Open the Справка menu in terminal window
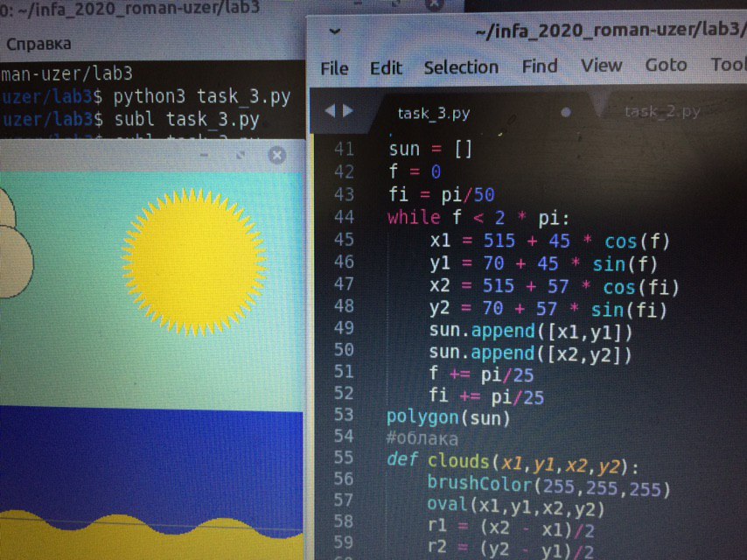Screen dimensions: 747x560 pos(38,44)
